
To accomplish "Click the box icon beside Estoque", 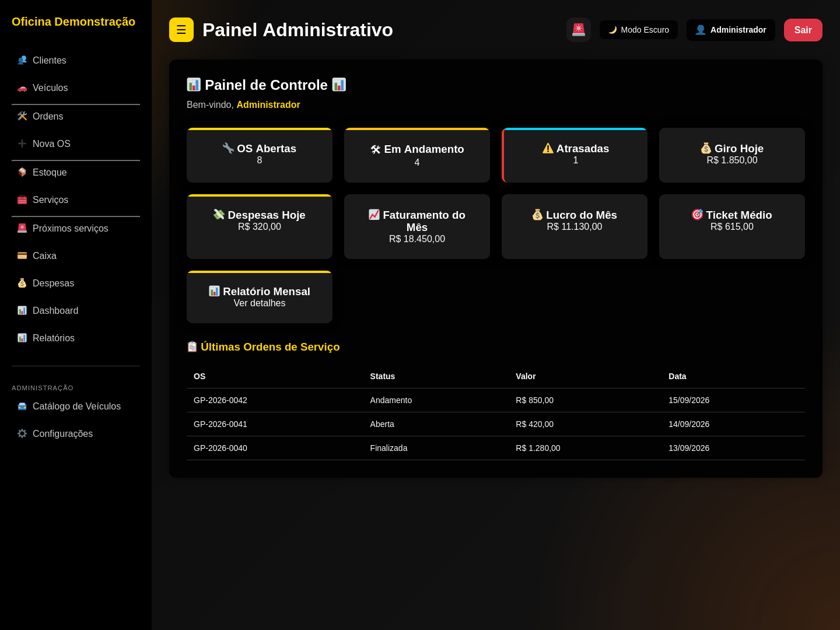I will (x=22, y=172).
